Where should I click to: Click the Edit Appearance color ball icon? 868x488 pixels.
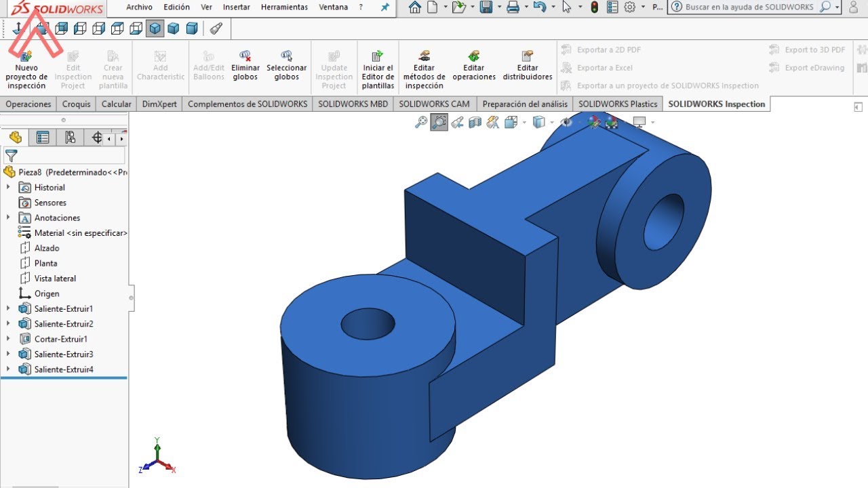594,122
